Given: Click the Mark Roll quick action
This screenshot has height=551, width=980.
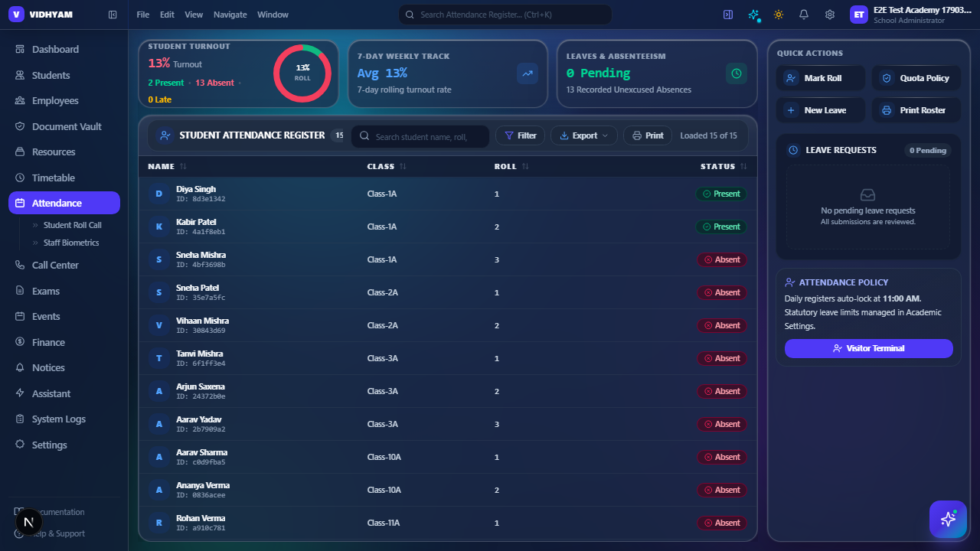Looking at the screenshot, I should coord(821,78).
